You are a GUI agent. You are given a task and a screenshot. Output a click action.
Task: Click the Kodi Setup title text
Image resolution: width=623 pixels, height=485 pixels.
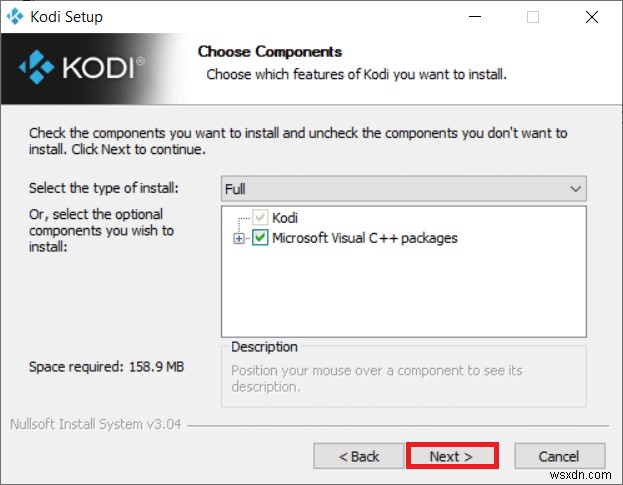click(66, 17)
